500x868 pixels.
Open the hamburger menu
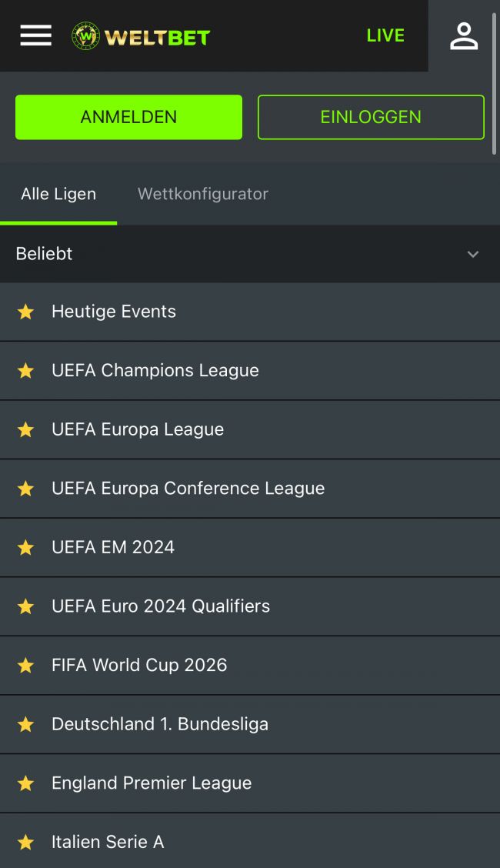(35, 35)
